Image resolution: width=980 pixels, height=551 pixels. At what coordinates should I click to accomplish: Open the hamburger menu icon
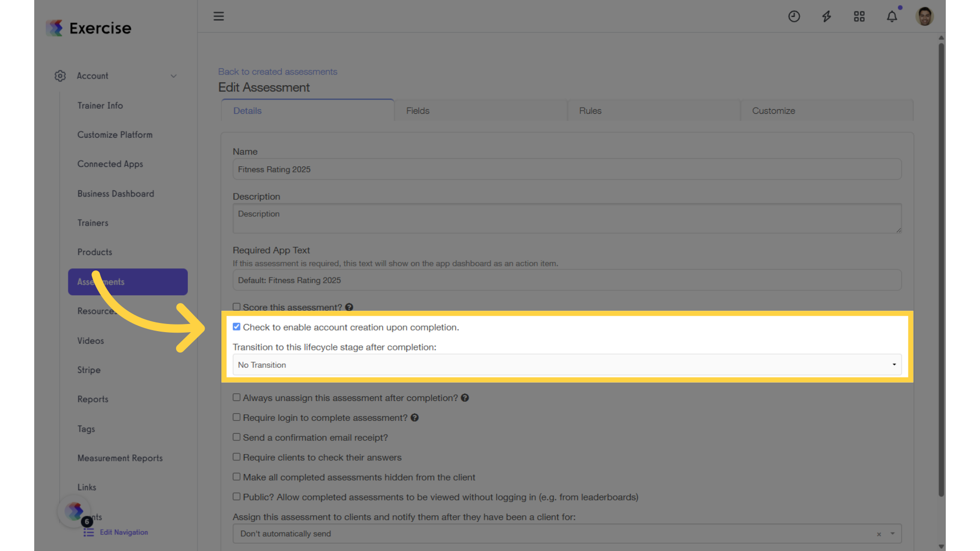pyautogui.click(x=218, y=16)
